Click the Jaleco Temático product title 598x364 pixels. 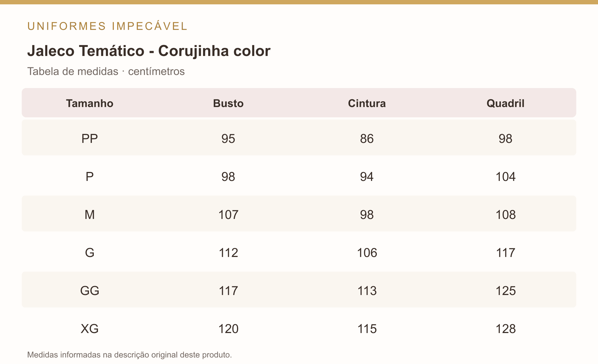coord(149,51)
